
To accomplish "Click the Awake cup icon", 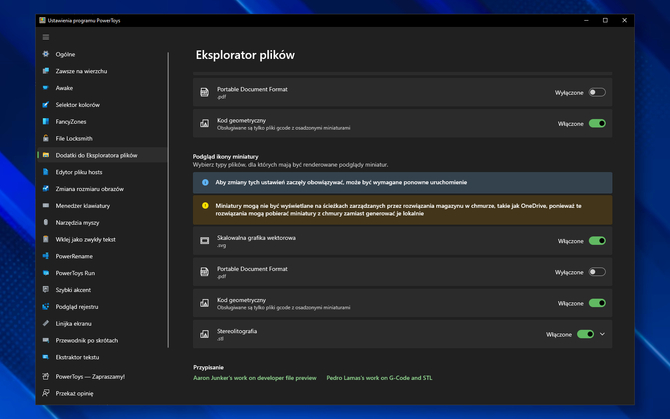I will point(46,88).
